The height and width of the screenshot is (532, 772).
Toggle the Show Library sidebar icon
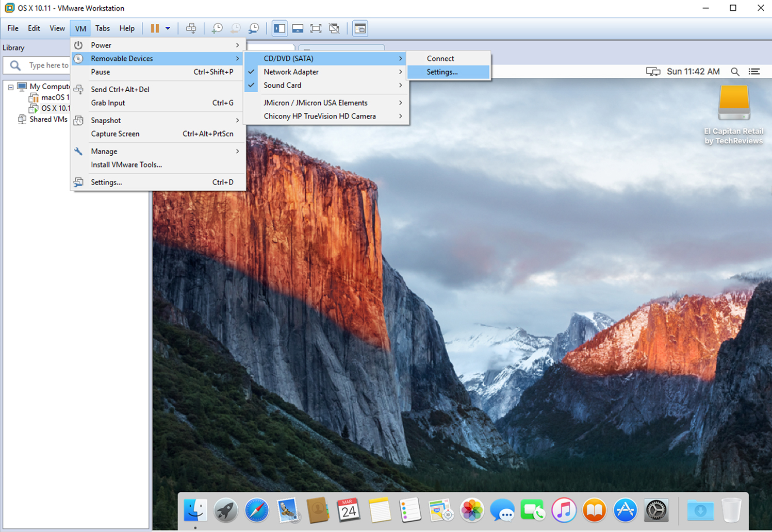pos(280,28)
